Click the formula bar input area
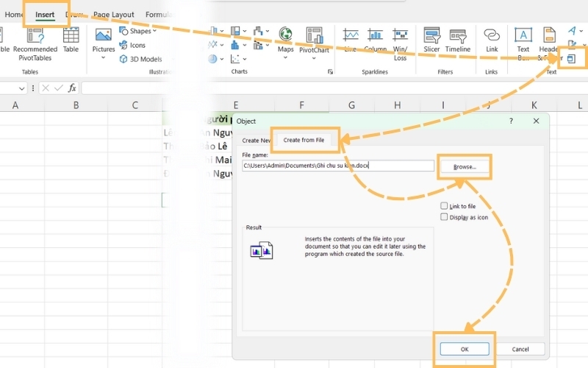 tap(334, 88)
